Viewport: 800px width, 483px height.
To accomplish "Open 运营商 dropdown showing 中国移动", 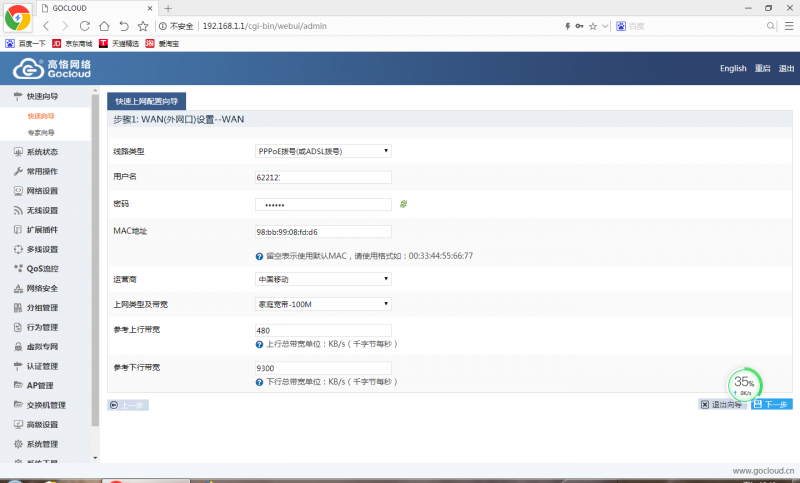I will 323,279.
